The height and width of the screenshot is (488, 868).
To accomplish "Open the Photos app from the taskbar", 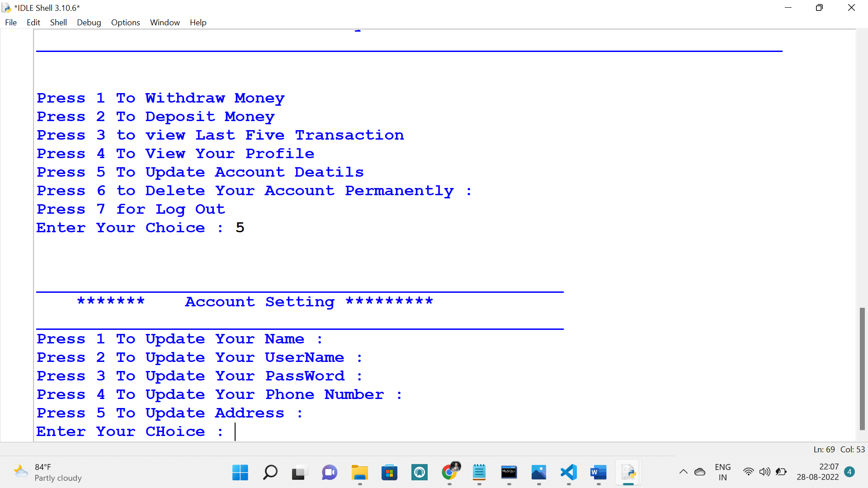I will click(539, 473).
